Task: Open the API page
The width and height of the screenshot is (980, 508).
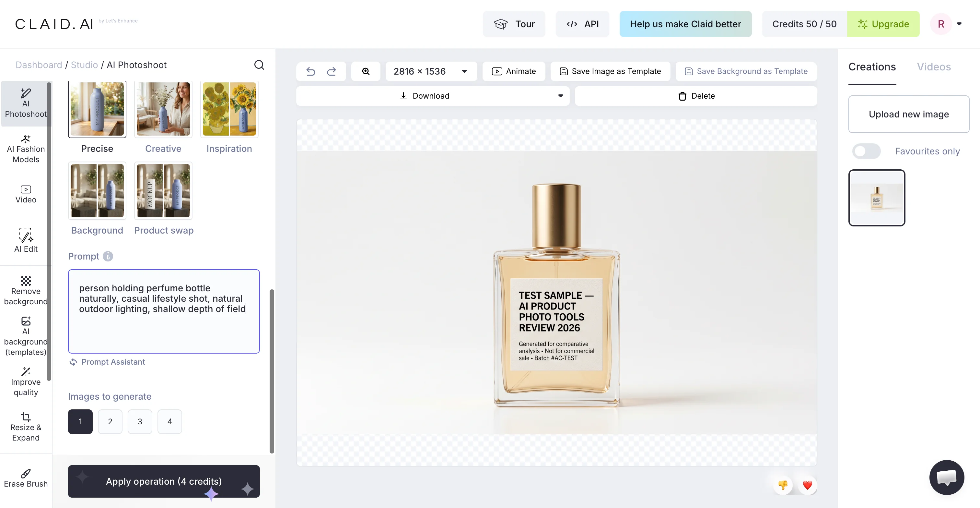Action: pyautogui.click(x=582, y=24)
